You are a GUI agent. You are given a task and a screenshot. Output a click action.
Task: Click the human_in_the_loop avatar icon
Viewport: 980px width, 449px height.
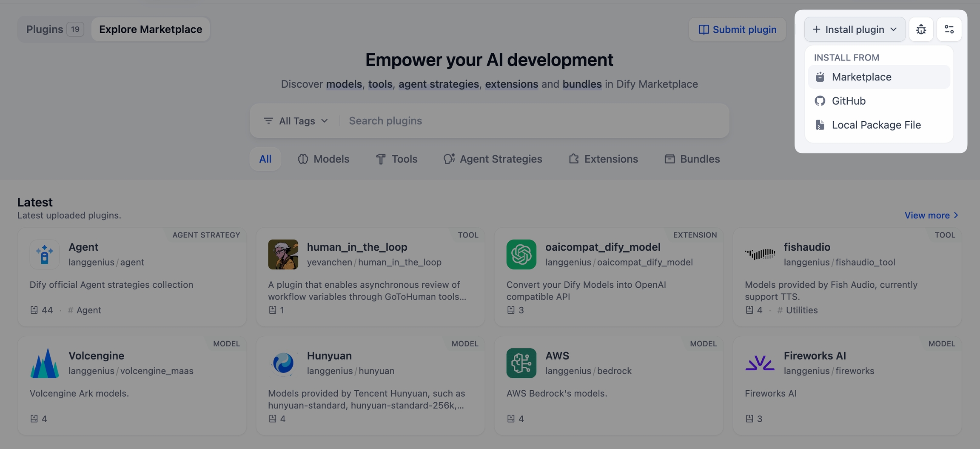click(x=283, y=255)
